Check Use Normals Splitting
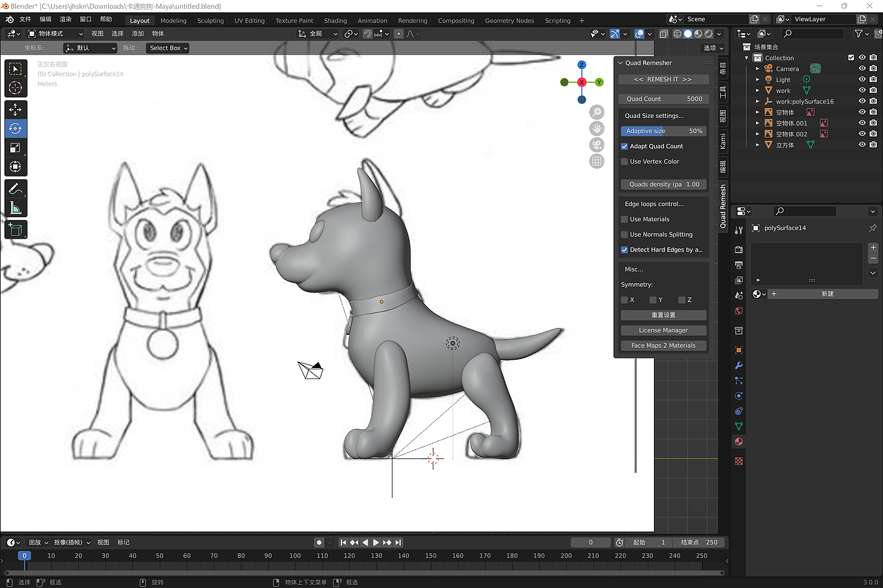Image resolution: width=883 pixels, height=588 pixels. [624, 234]
